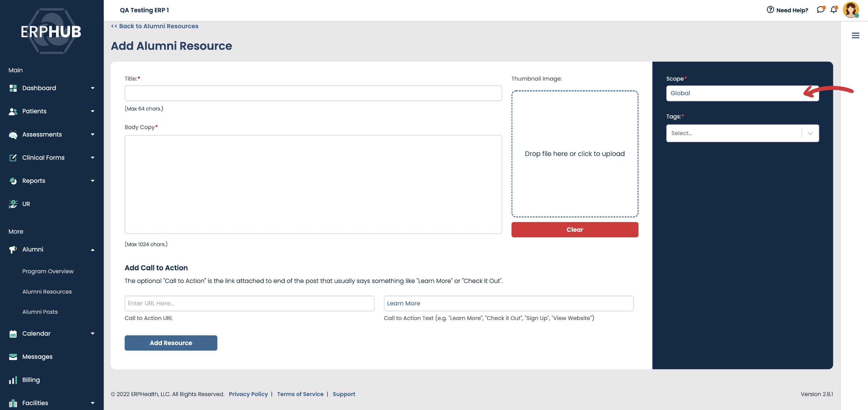Open Billing chart icon in sidebar

point(13,380)
